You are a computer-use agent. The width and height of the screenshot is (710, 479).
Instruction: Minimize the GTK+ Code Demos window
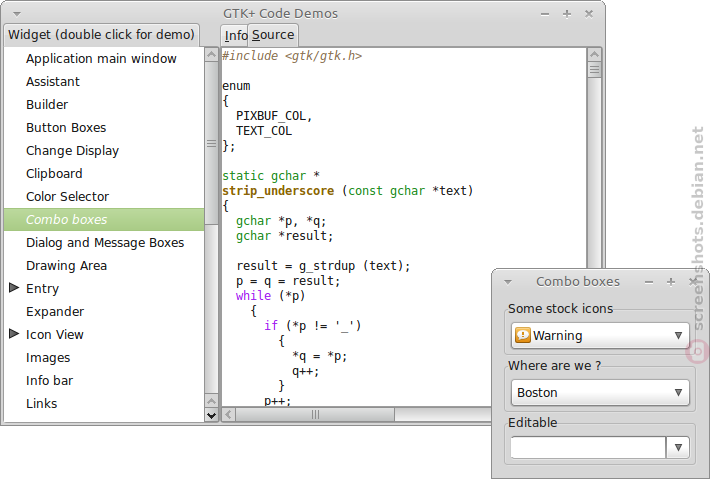pyautogui.click(x=545, y=14)
